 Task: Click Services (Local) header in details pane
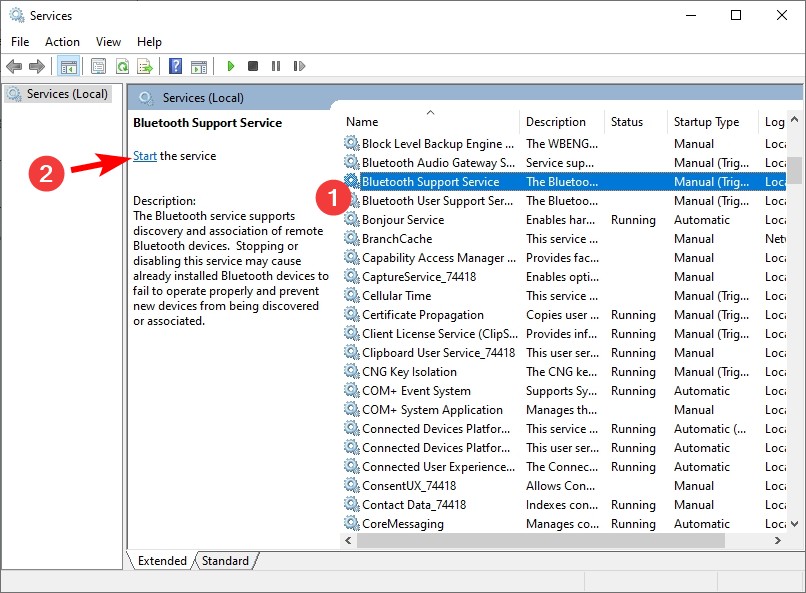point(203,98)
